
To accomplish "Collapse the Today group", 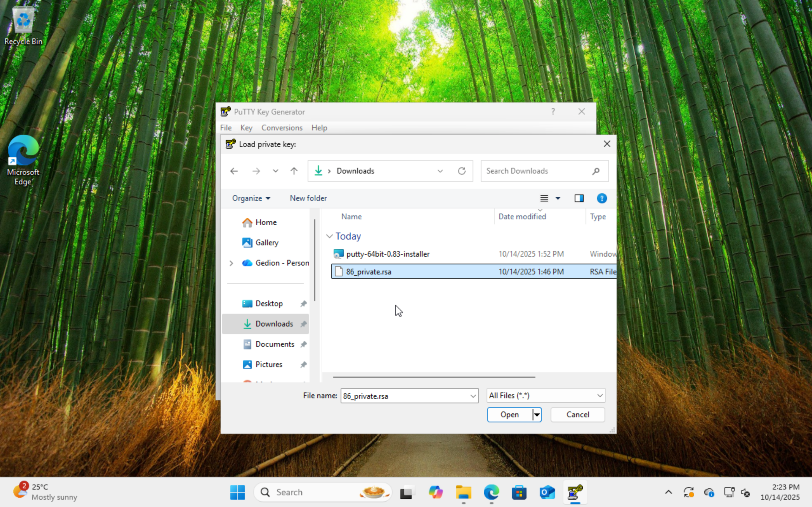I will coord(330,236).
